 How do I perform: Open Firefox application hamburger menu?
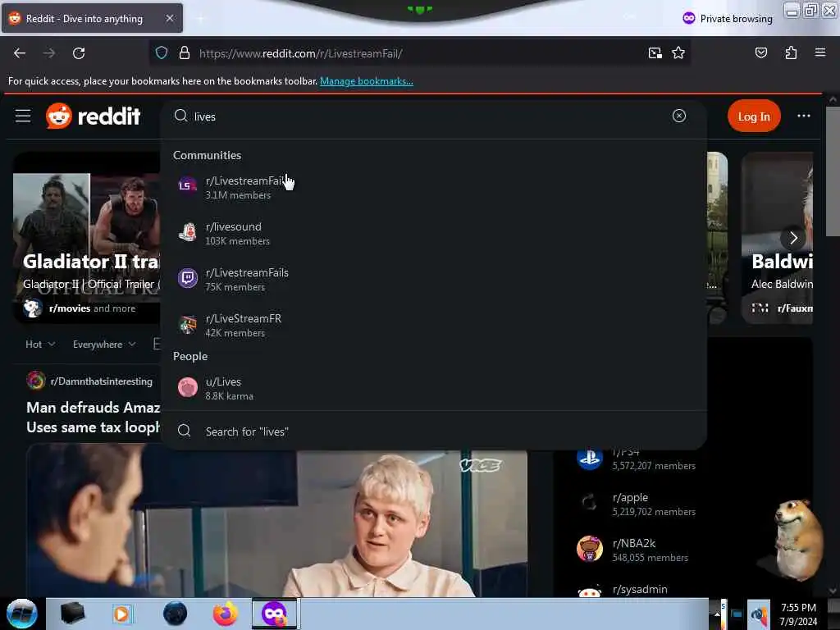tap(819, 52)
